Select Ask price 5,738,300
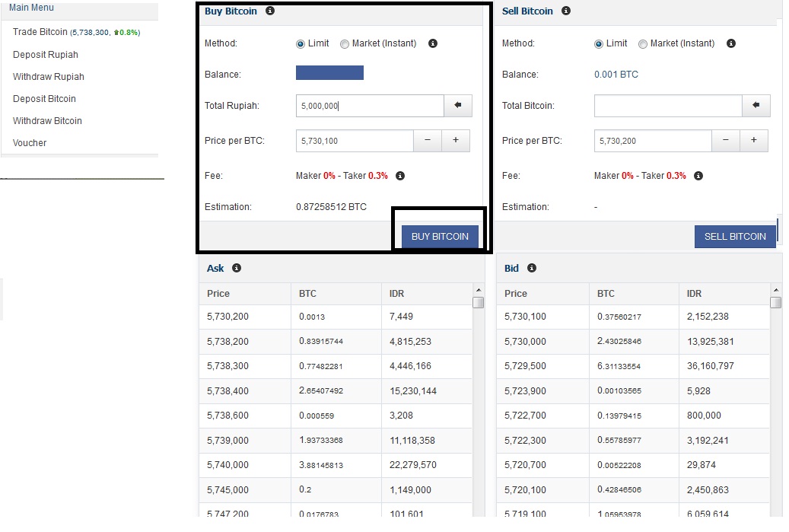 pos(227,366)
